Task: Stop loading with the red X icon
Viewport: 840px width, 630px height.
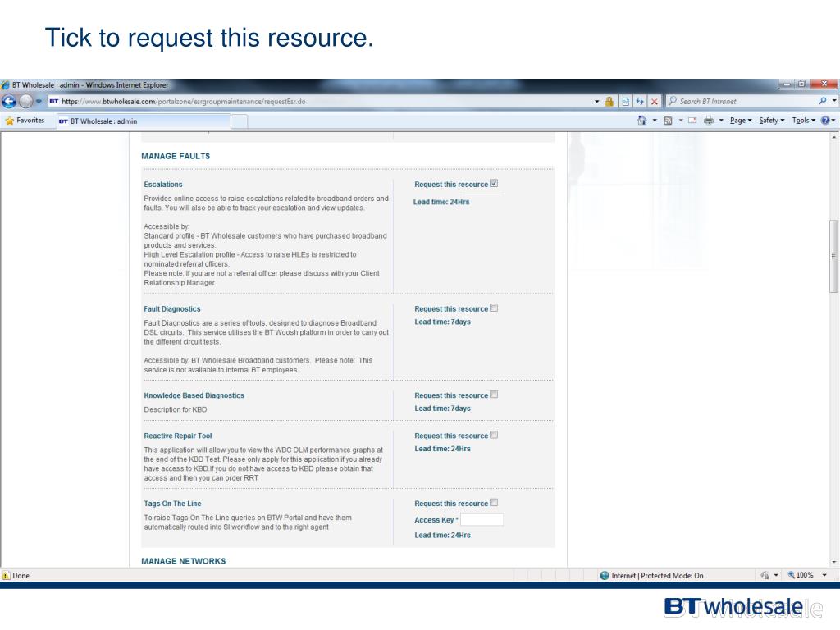Action: coord(654,101)
